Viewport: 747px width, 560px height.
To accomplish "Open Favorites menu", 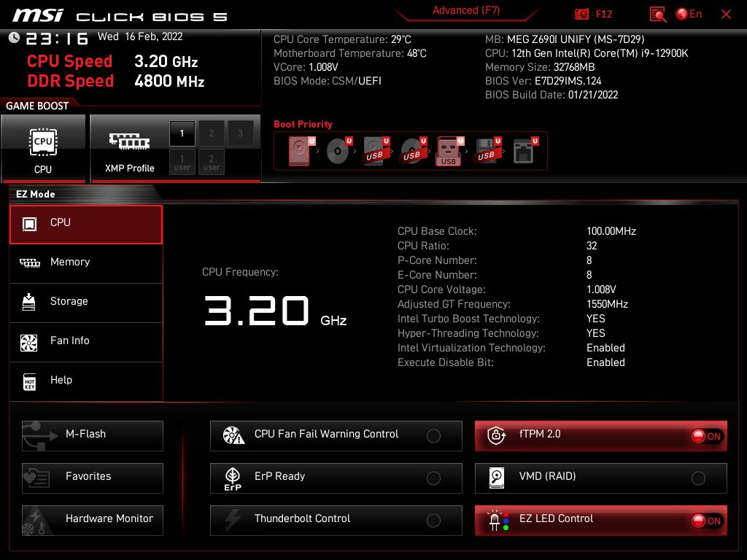I will pyautogui.click(x=93, y=478).
